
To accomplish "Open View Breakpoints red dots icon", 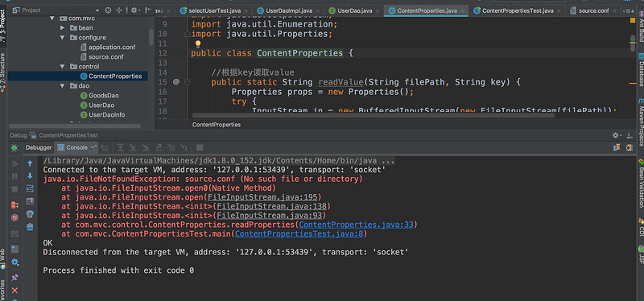I will tap(14, 205).
